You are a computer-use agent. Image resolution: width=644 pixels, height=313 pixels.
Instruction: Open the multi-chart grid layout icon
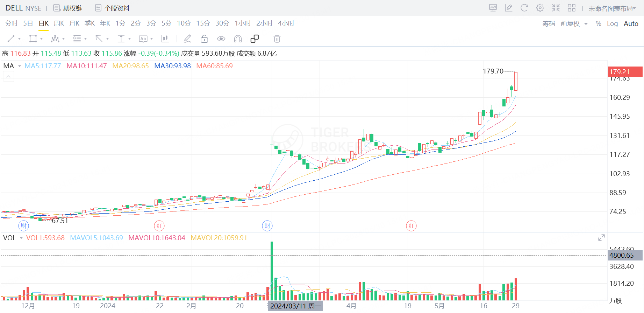pos(572,8)
